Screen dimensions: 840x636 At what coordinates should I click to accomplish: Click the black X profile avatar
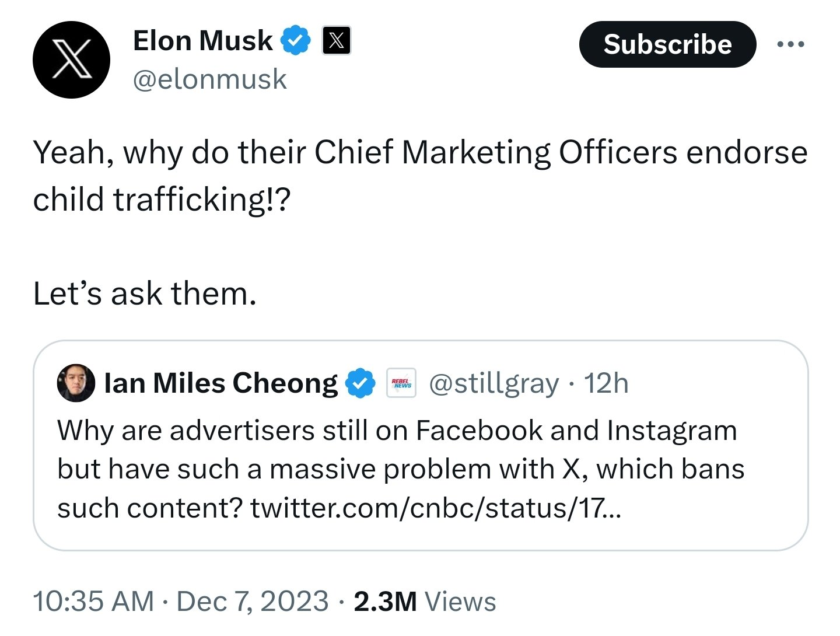pos(71,60)
